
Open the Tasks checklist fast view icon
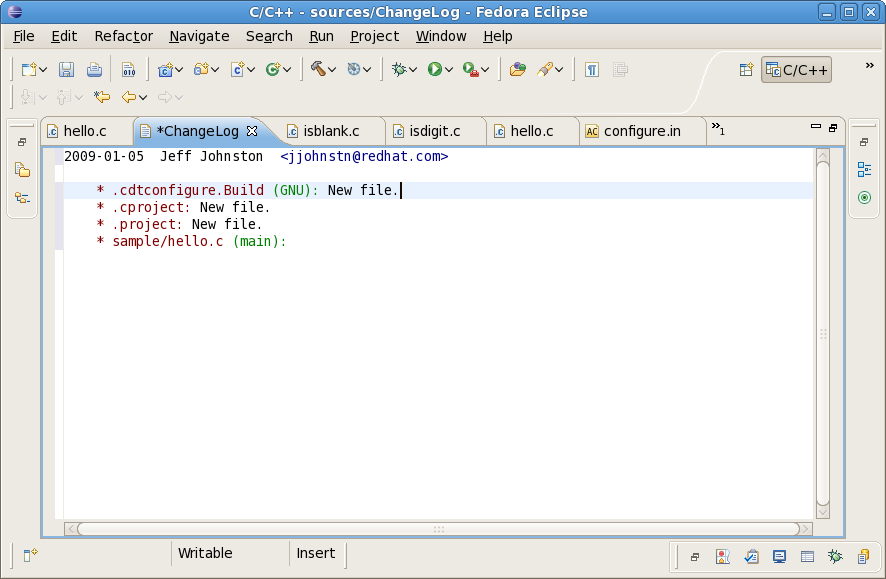751,556
